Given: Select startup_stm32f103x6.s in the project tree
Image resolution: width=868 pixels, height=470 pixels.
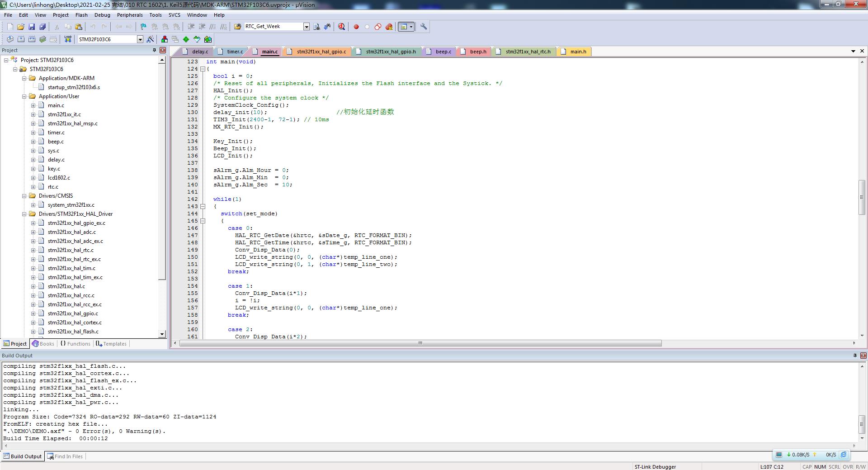Looking at the screenshot, I should (74, 87).
